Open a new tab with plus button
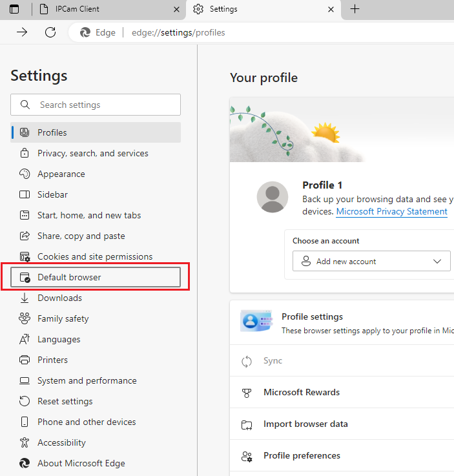Screen dimensions: 454x476 pyautogui.click(x=355, y=9)
